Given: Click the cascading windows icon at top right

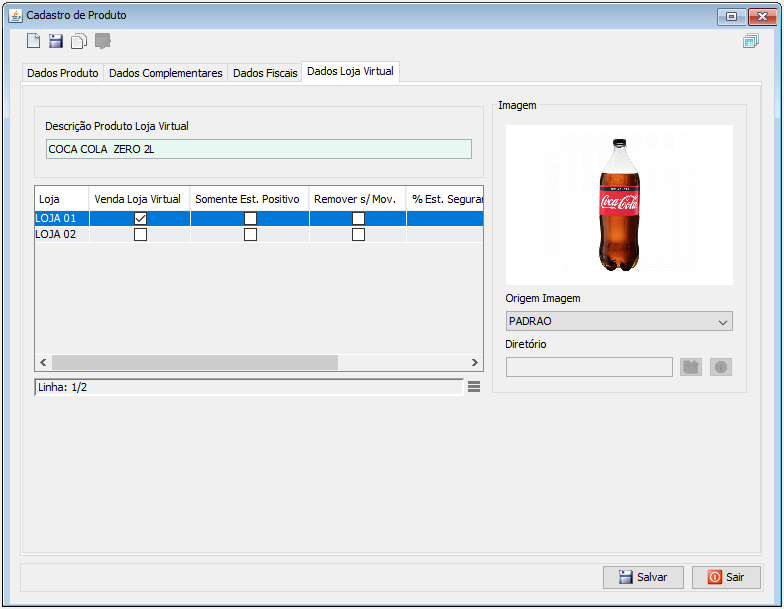Looking at the screenshot, I should click(x=751, y=40).
